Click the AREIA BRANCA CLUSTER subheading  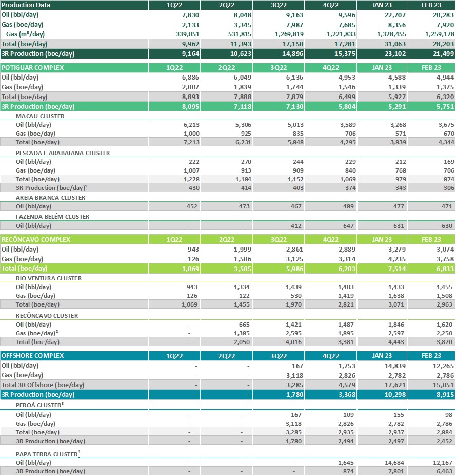(x=50, y=198)
